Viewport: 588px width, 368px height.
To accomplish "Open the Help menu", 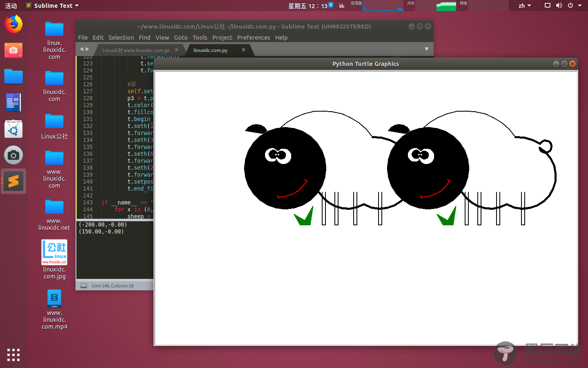I will click(281, 38).
